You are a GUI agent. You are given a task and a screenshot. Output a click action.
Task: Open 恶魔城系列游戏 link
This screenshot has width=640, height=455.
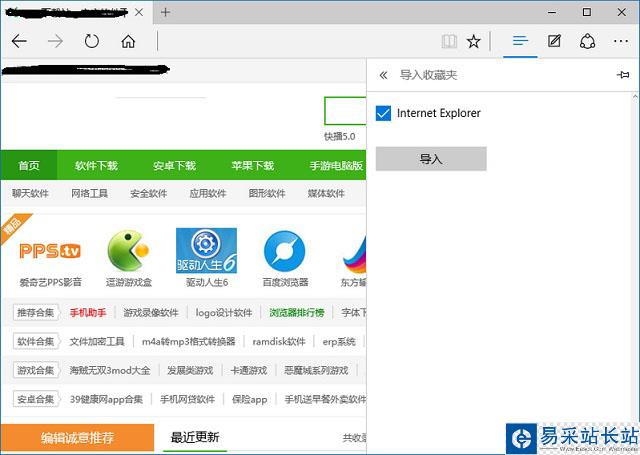pyautogui.click(x=316, y=370)
